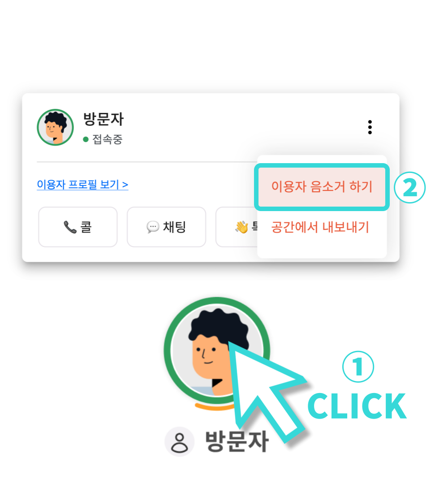
Task: Click the speech bubble icon in 채팅
Action: click(x=153, y=227)
